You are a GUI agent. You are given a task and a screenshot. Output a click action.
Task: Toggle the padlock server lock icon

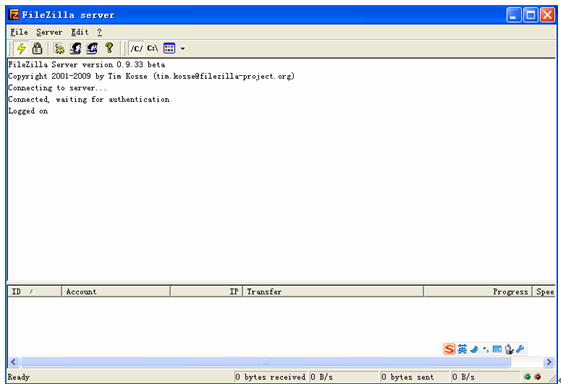[x=37, y=48]
